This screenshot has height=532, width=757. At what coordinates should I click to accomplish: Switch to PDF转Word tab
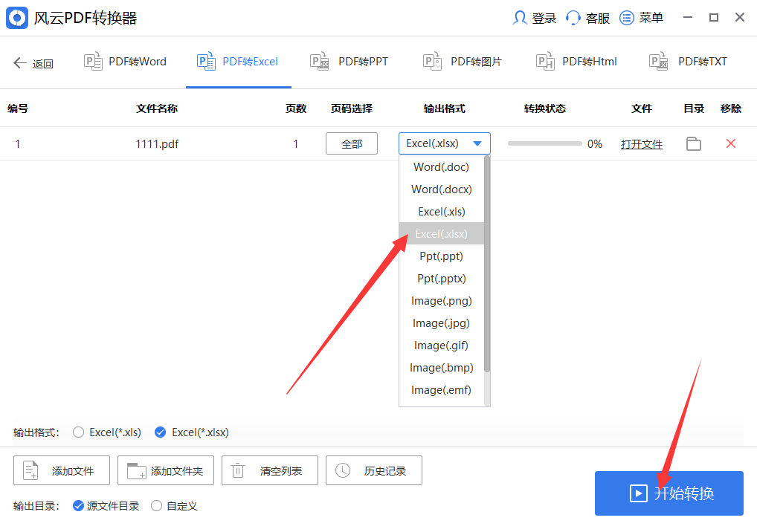tap(126, 62)
